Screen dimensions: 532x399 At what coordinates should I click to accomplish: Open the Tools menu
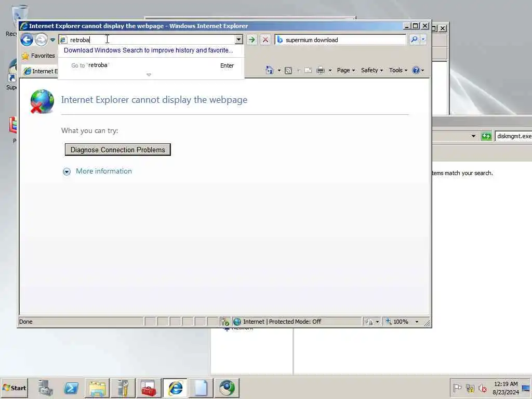coord(398,70)
